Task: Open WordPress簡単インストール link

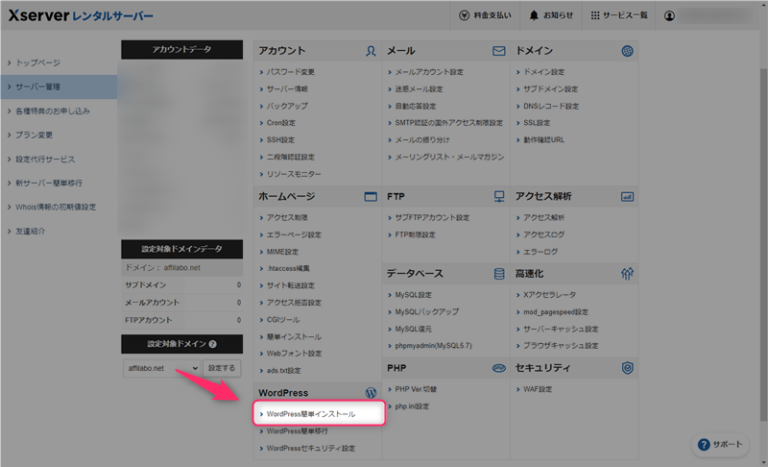Action: [x=318, y=413]
